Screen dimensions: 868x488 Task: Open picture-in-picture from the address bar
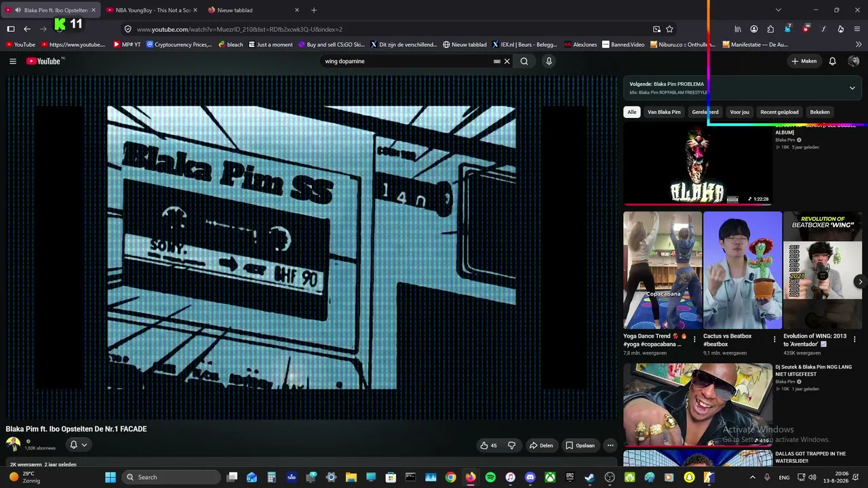click(656, 29)
